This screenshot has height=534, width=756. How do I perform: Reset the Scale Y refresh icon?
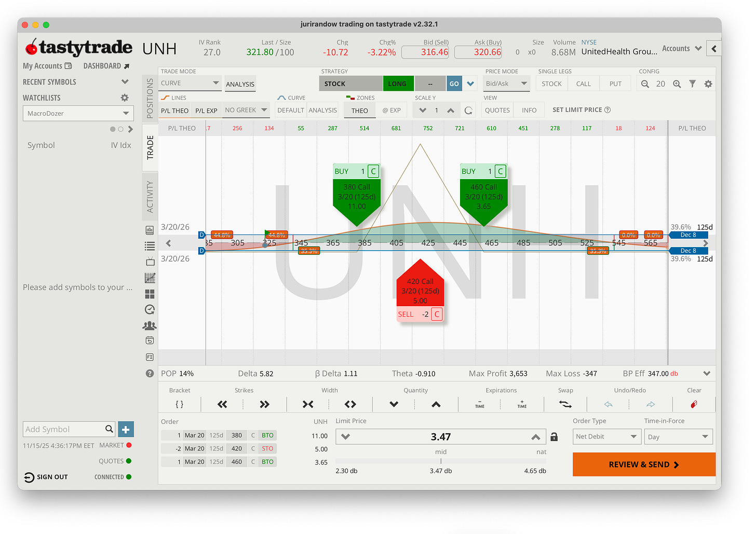[x=468, y=111]
